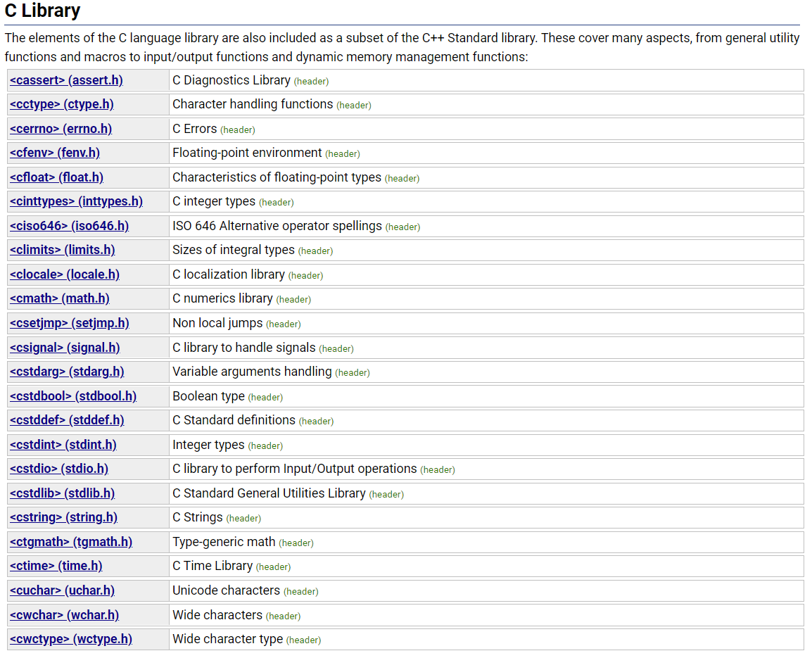Image resolution: width=812 pixels, height=658 pixels.
Task: Open the <cassert> (assert.h) link
Action: [x=66, y=80]
